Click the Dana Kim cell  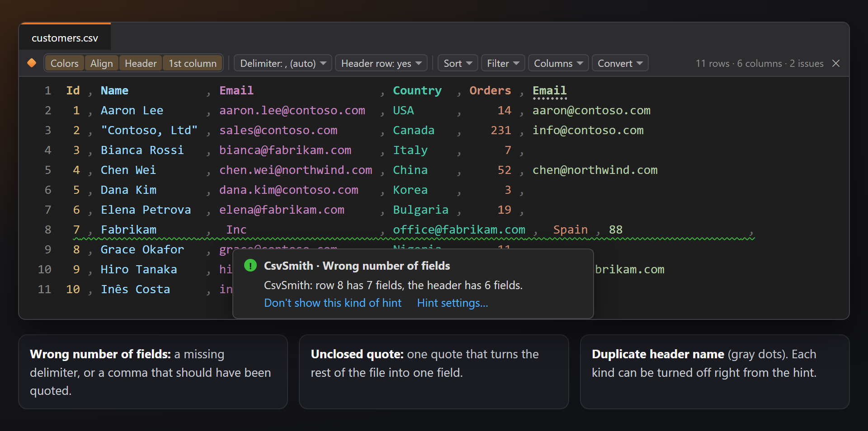click(128, 190)
